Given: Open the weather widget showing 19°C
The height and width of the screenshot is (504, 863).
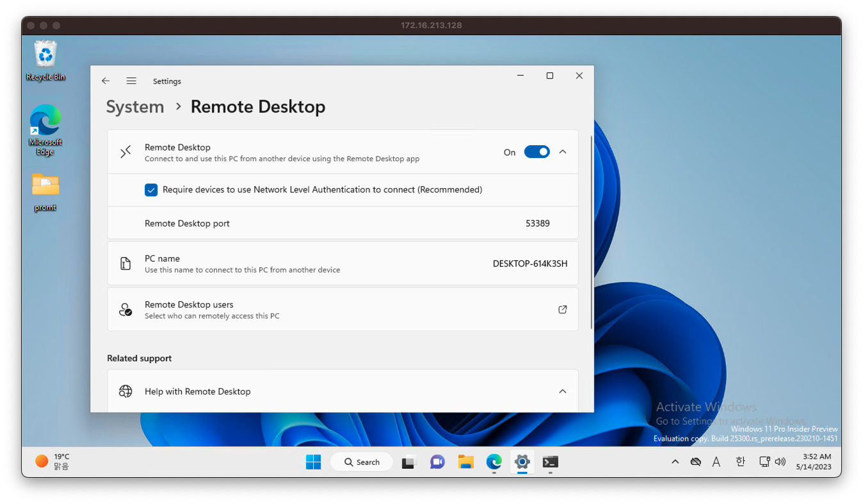Looking at the screenshot, I should tap(52, 461).
